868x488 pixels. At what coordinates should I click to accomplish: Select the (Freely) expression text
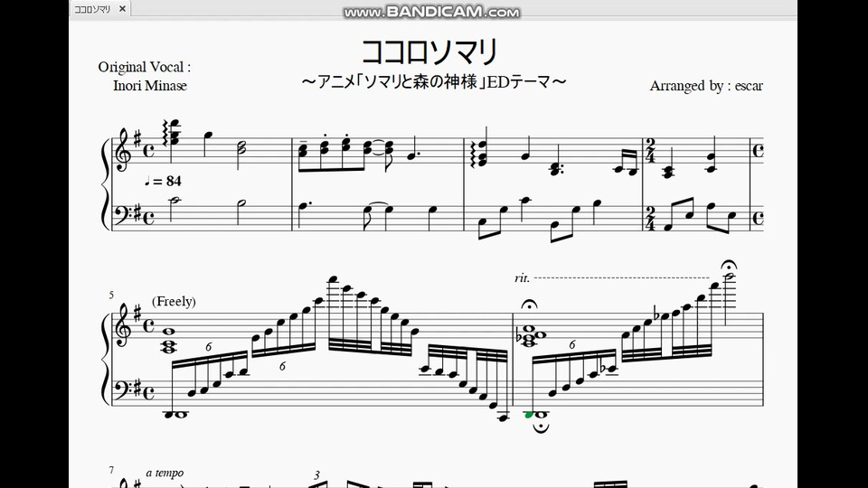point(174,302)
